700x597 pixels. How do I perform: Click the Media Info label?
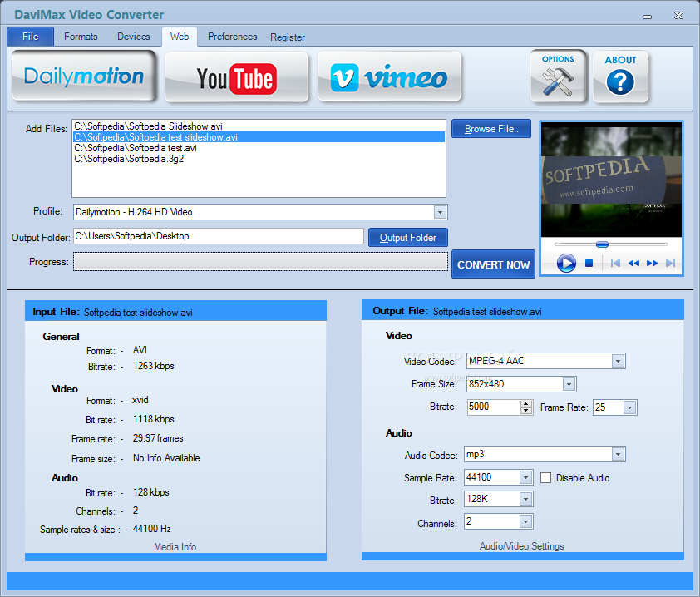[x=175, y=547]
